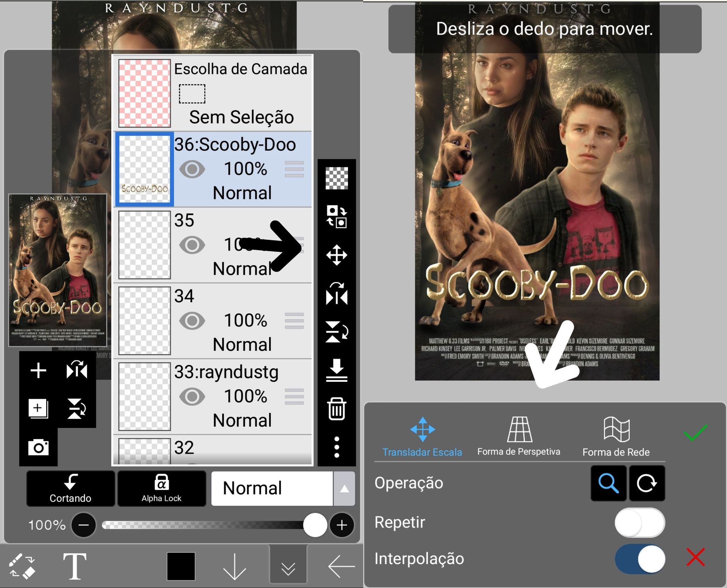Tap the double chevron down icon
The image size is (727, 588).
tap(288, 568)
